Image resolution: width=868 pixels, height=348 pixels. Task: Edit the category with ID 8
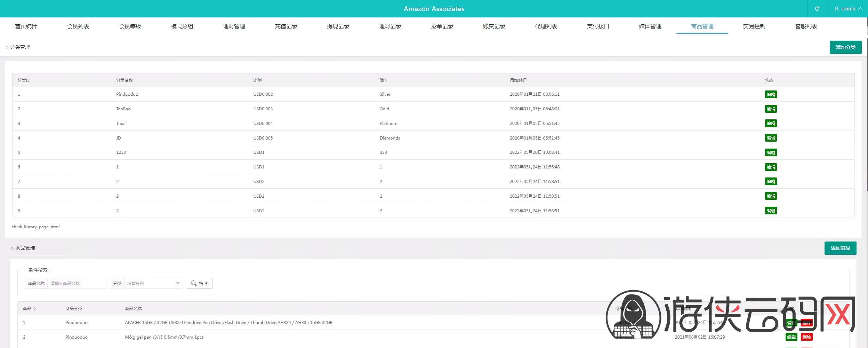pos(771,196)
